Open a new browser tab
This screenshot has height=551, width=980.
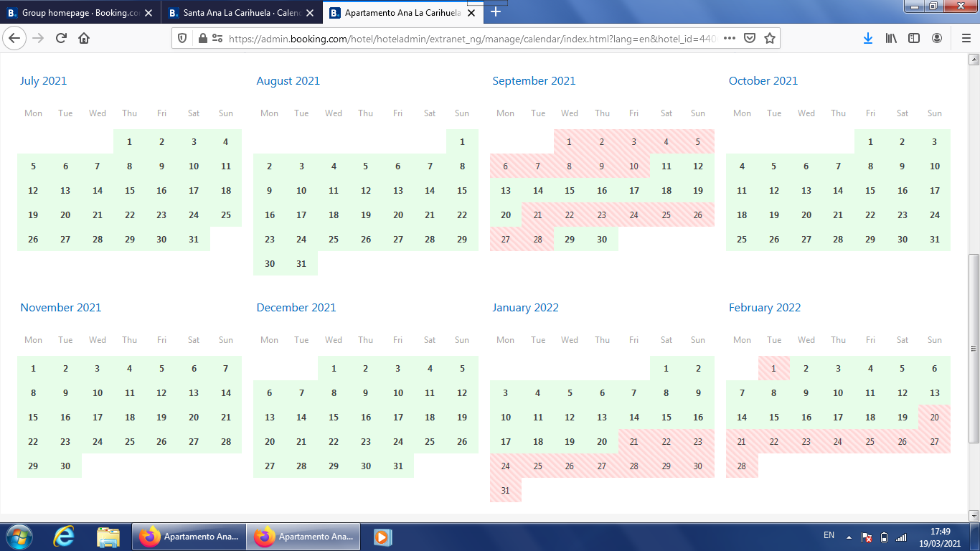496,12
